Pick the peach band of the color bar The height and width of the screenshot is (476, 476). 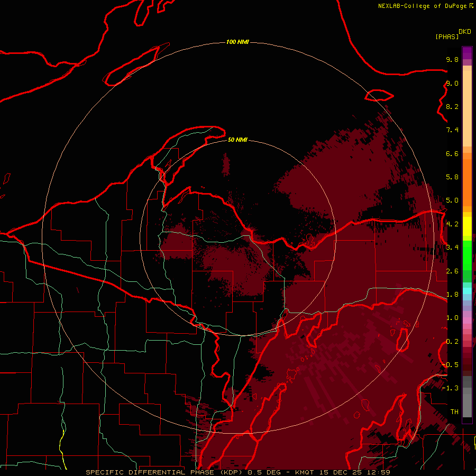(x=467, y=106)
